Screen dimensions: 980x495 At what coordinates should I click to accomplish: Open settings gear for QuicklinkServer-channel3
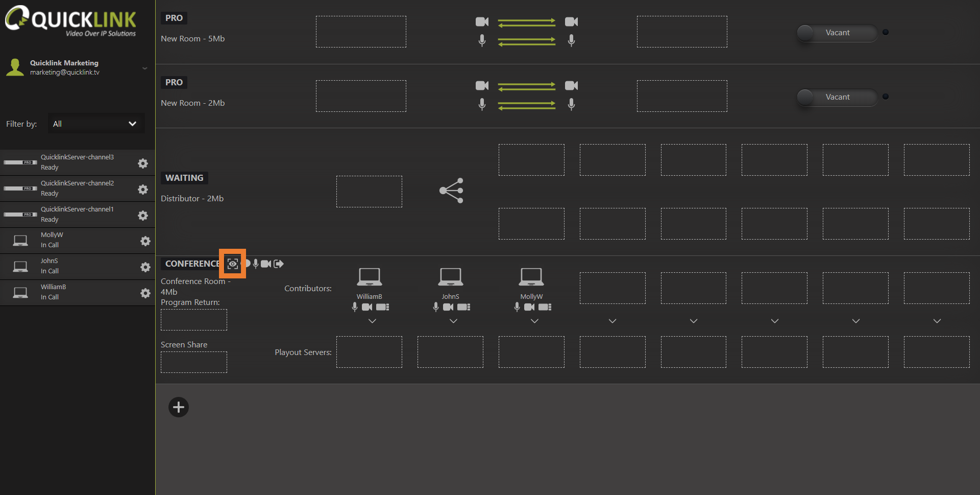coord(143,163)
